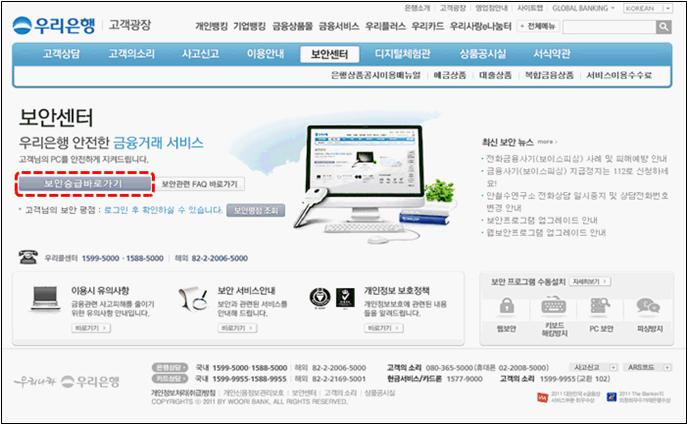Open the 피싱방지 speech bubble icon
This screenshot has width=687, height=424.
[648, 306]
